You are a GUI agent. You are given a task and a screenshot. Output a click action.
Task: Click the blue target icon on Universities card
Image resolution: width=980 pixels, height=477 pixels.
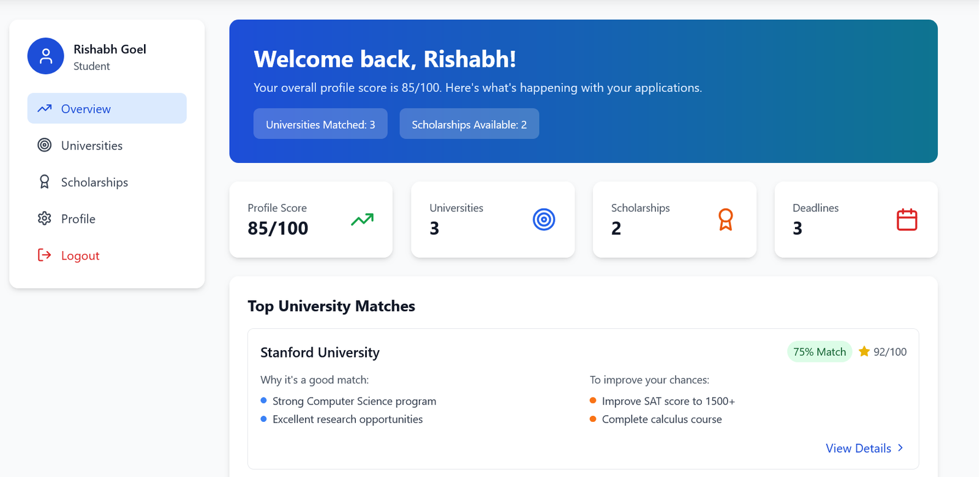click(x=543, y=219)
